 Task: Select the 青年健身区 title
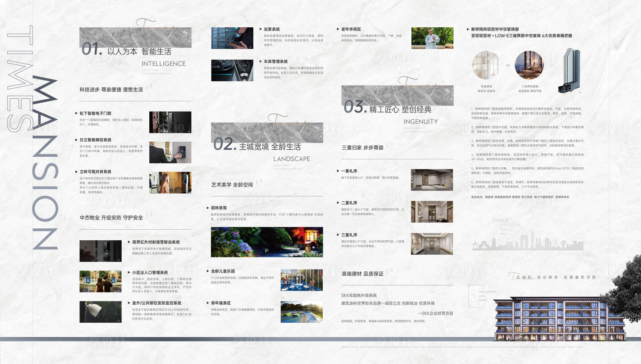point(220,303)
